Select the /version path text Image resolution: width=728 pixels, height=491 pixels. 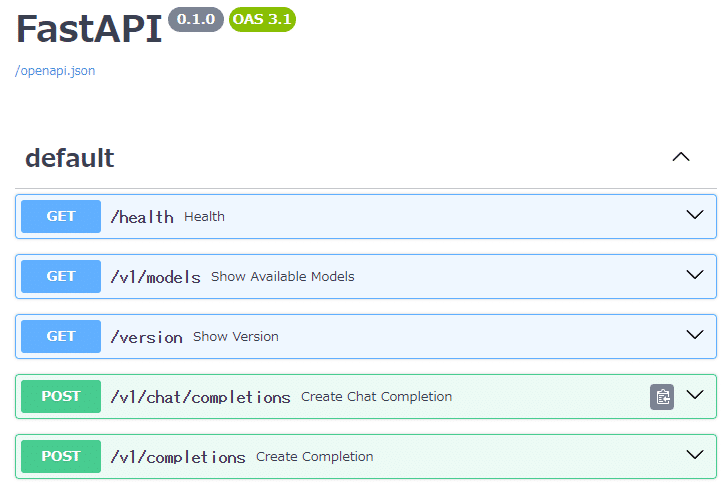(x=147, y=337)
